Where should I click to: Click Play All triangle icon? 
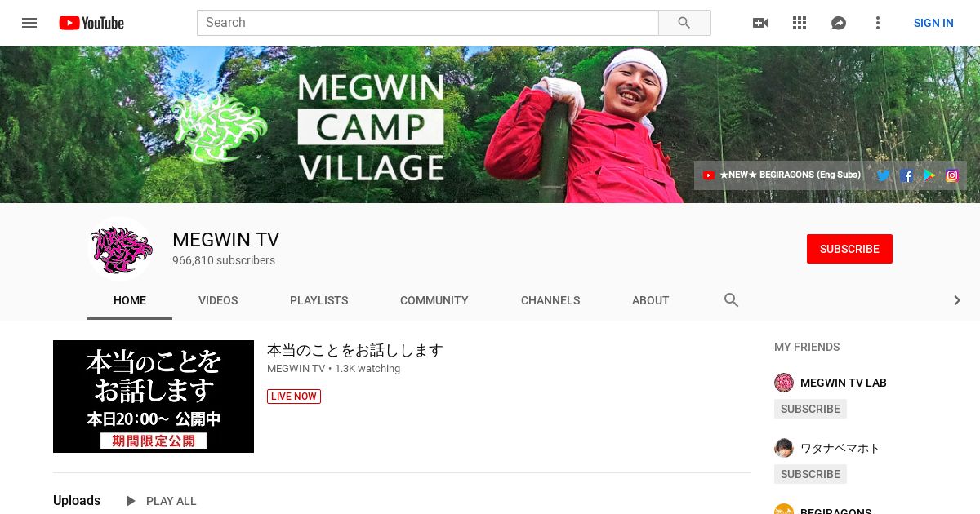pyautogui.click(x=131, y=501)
